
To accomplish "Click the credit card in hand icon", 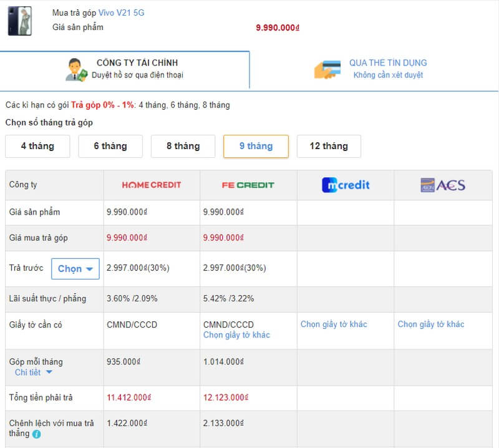I will [x=327, y=69].
